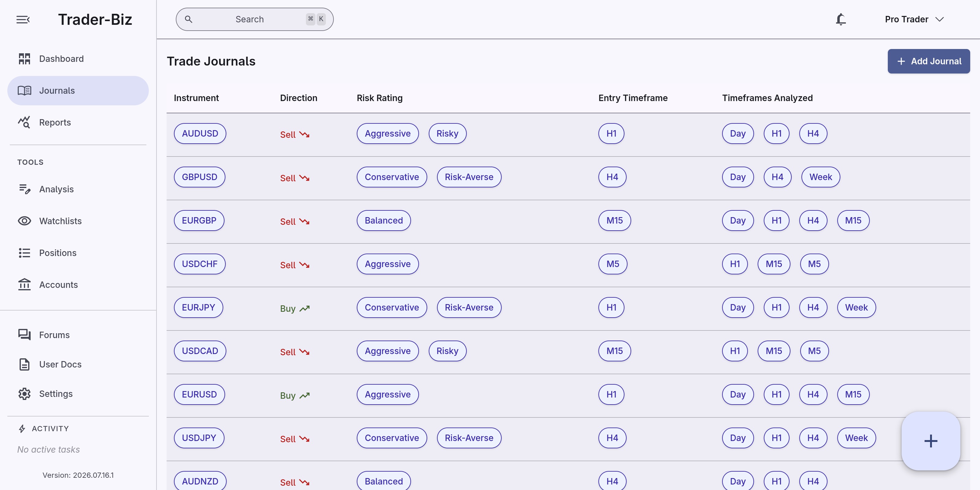Click the downtrend arrow in AUDUSD row

pyautogui.click(x=304, y=135)
